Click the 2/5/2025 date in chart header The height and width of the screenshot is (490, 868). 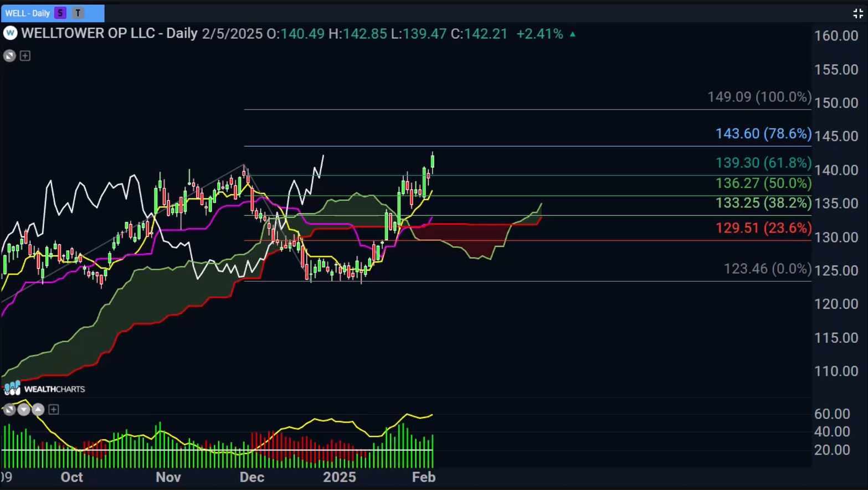232,34
